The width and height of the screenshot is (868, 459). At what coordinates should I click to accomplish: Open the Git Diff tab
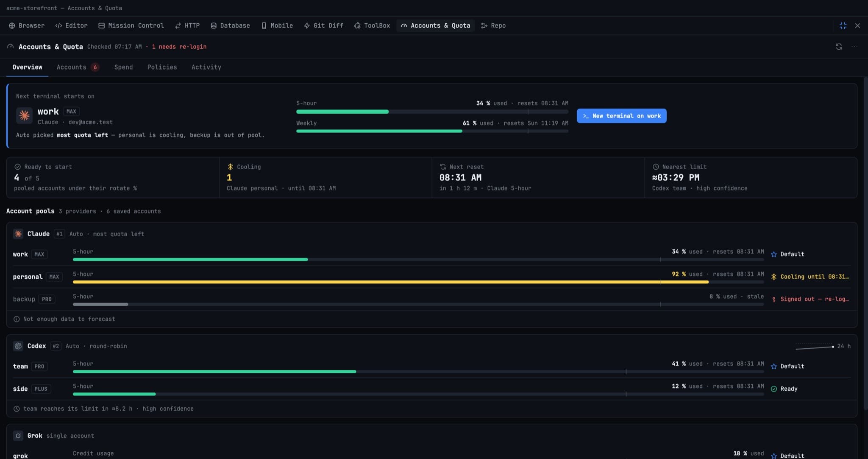(323, 25)
